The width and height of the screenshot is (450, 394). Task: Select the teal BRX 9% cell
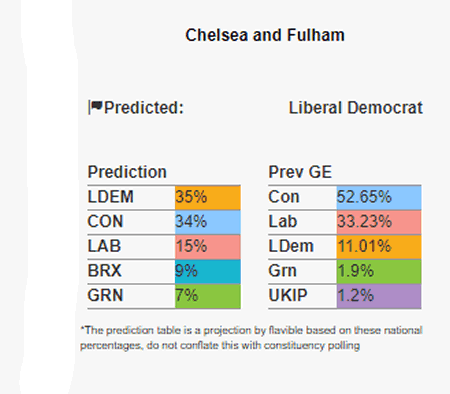click(208, 271)
